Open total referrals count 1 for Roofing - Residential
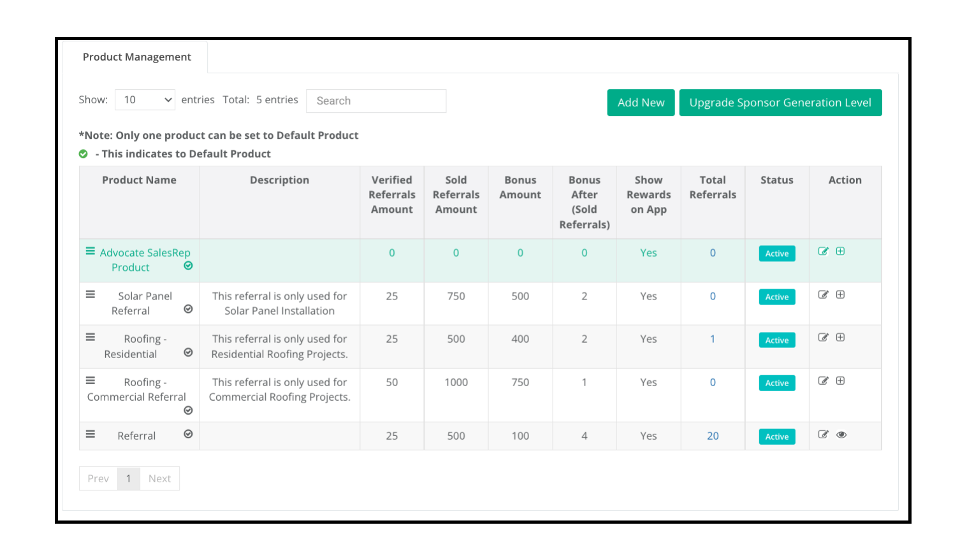967x560 pixels. pos(713,339)
